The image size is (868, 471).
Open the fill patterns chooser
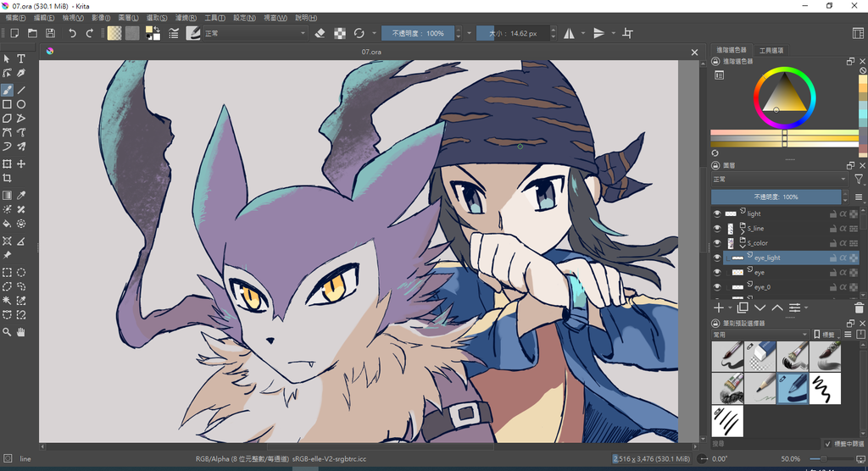132,33
